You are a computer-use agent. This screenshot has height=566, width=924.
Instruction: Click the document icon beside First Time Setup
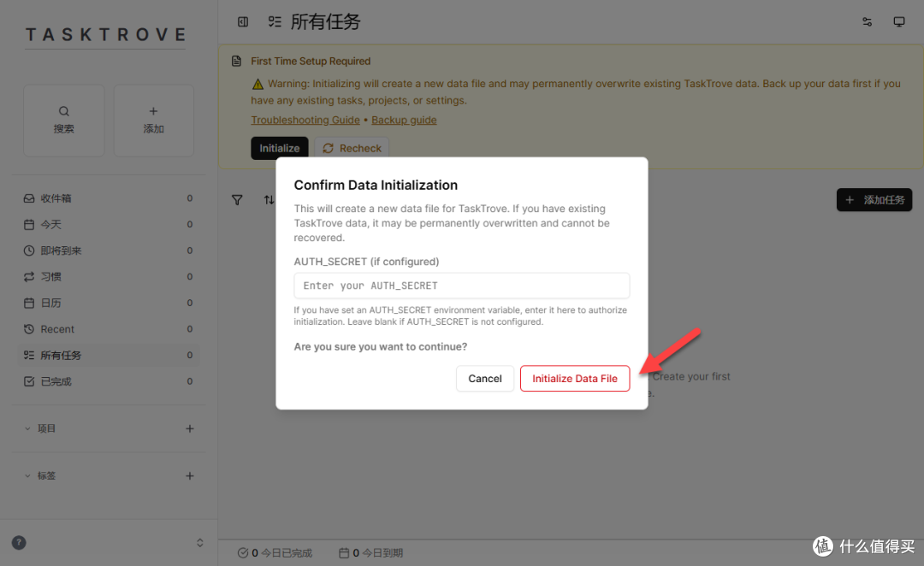(236, 61)
